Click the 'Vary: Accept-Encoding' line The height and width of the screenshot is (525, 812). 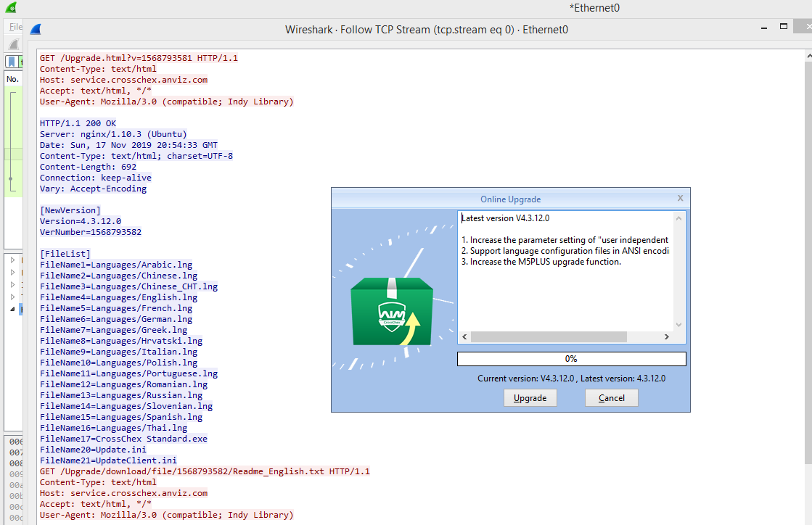click(93, 189)
